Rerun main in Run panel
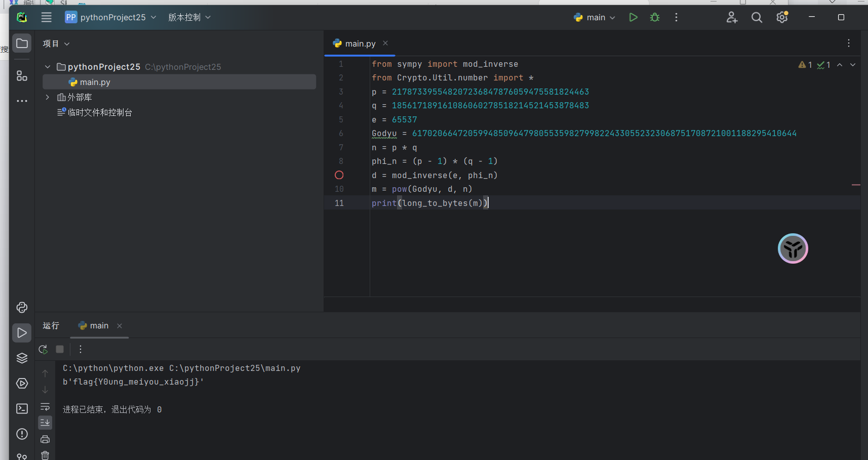The image size is (868, 460). 44,349
